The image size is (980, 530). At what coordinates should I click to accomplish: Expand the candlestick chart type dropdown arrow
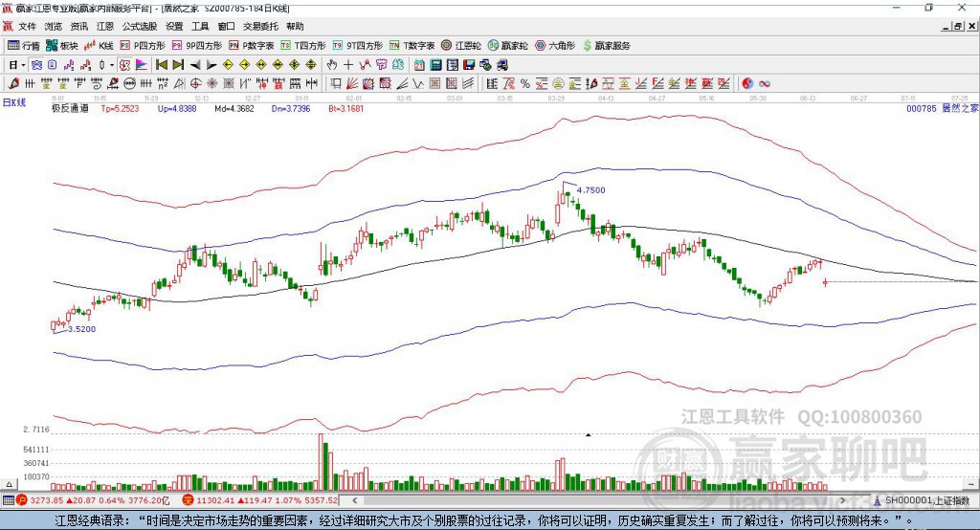point(111,65)
